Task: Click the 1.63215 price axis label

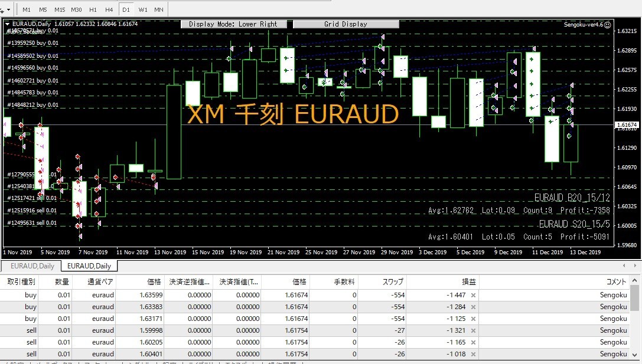Action: [627, 31]
